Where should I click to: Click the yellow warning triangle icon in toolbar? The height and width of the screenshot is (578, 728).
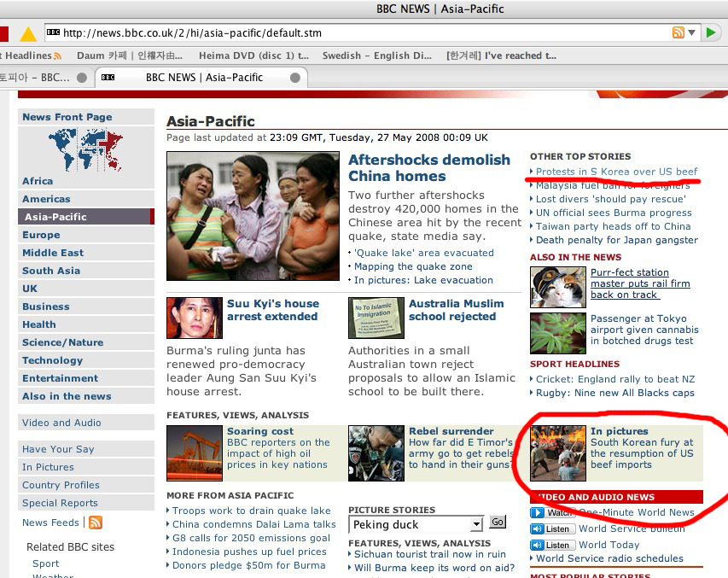click(x=28, y=34)
